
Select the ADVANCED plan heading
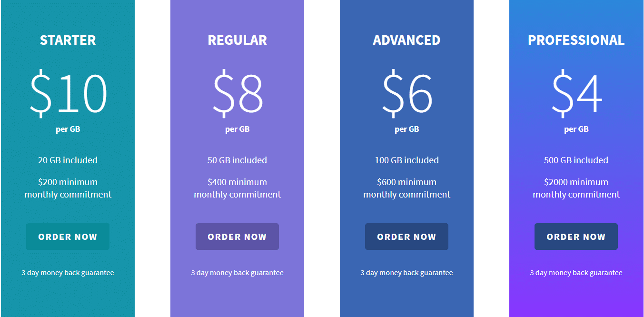pos(406,40)
